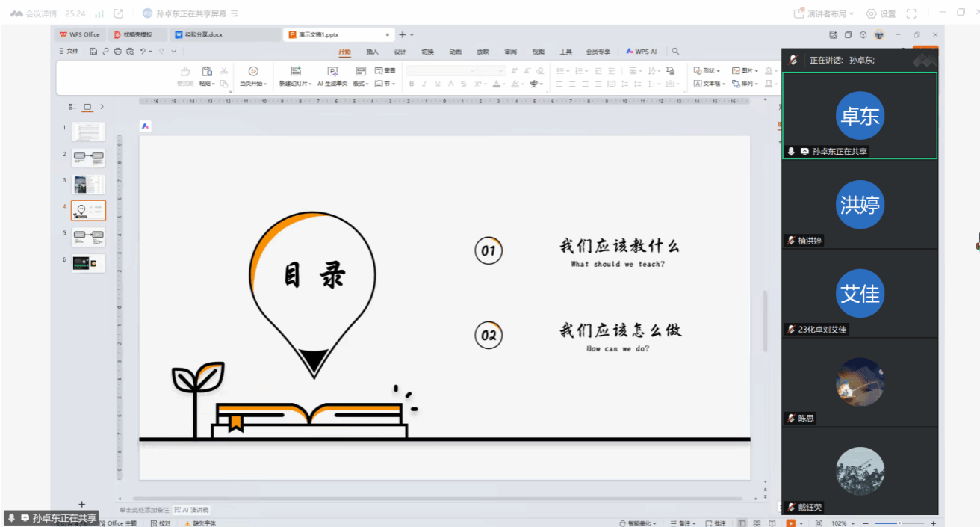This screenshot has width=980, height=527.
Task: Click the search magnifier icon in ribbon
Action: (x=675, y=52)
